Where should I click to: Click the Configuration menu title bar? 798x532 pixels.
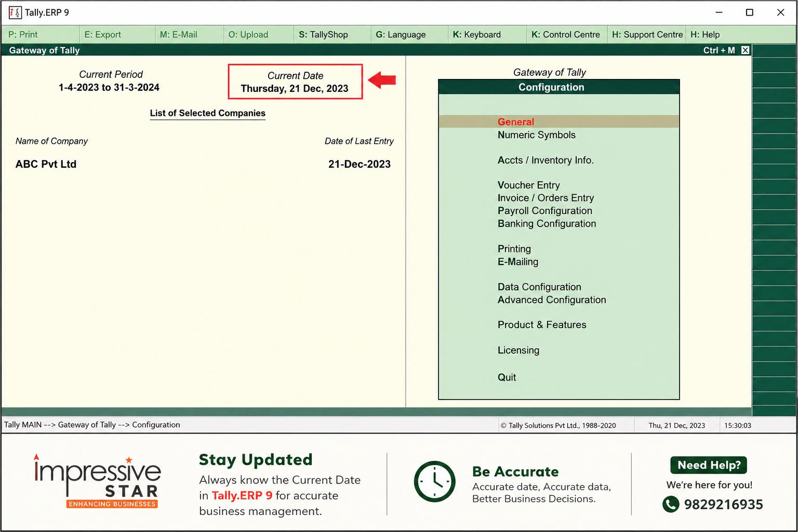(559, 87)
